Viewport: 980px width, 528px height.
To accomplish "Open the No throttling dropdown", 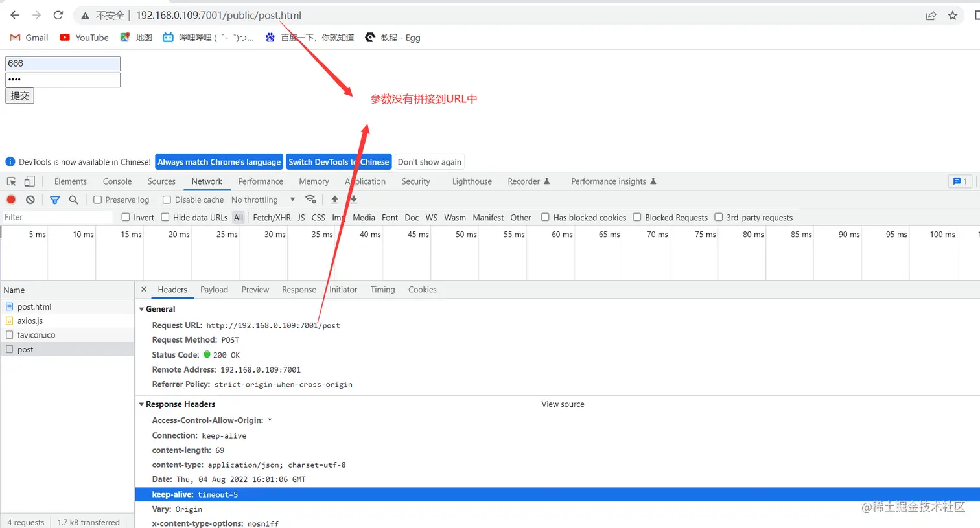I will click(x=263, y=200).
